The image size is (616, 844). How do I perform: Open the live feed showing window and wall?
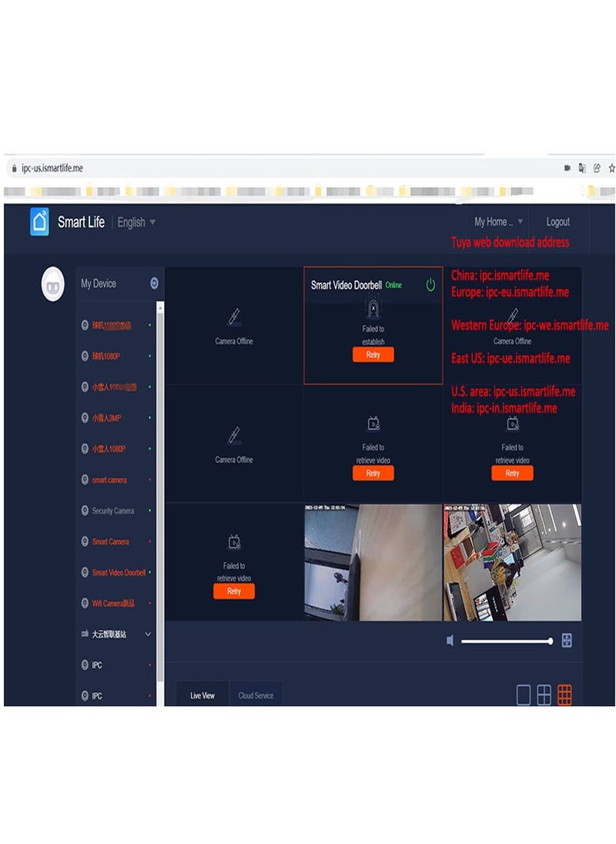(x=373, y=562)
